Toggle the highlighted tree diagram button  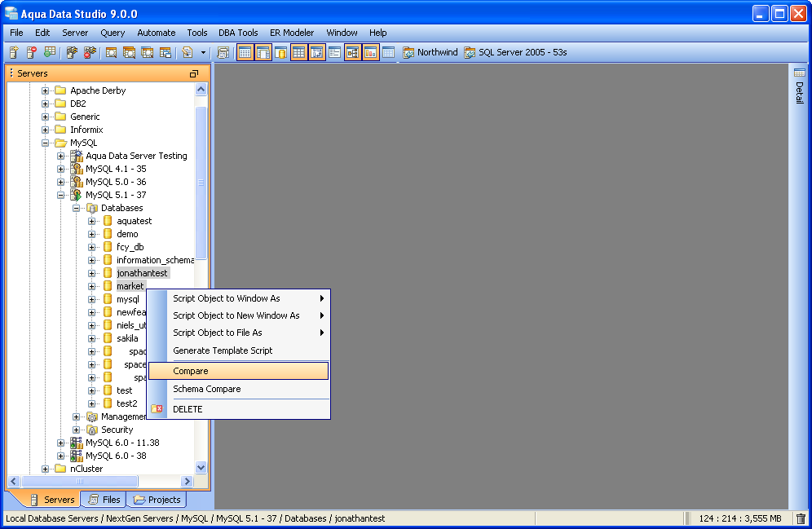[353, 52]
